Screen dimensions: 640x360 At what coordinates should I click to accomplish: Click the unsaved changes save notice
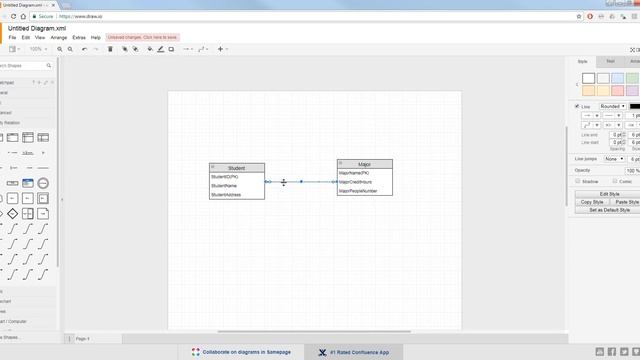click(142, 38)
